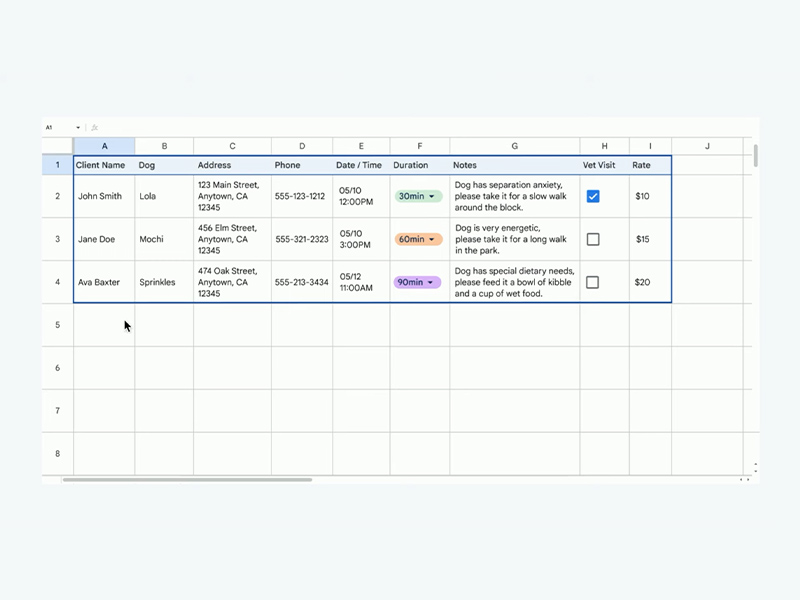The image size is (800, 600).
Task: Select the Client Name header cell
Action: [104, 165]
